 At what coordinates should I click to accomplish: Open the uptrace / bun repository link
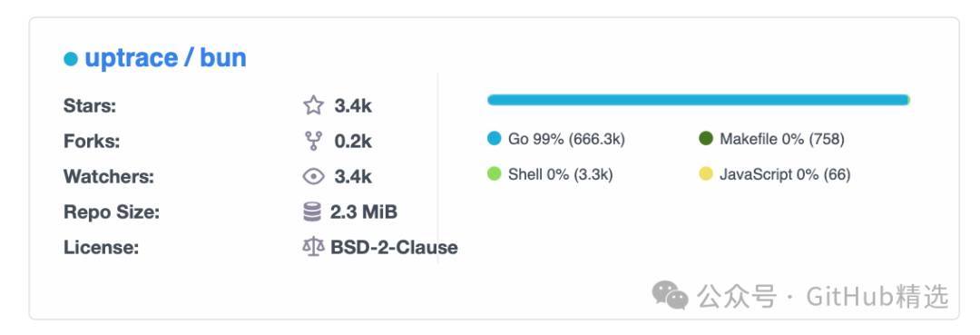point(166,58)
